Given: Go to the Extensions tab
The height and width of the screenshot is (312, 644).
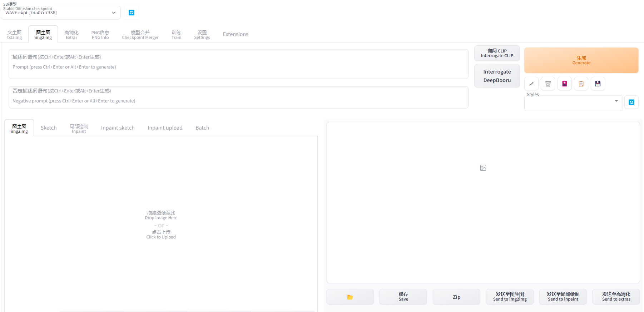Looking at the screenshot, I should pyautogui.click(x=235, y=34).
